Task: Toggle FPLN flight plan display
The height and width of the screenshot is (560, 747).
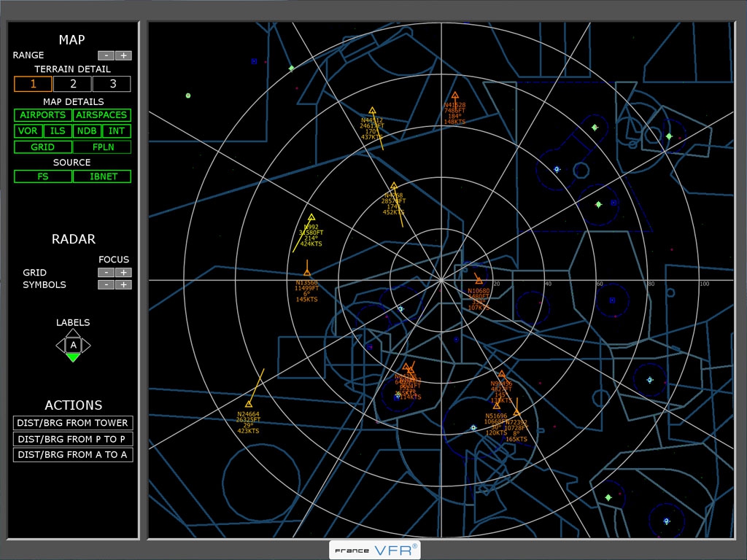Action: click(104, 147)
